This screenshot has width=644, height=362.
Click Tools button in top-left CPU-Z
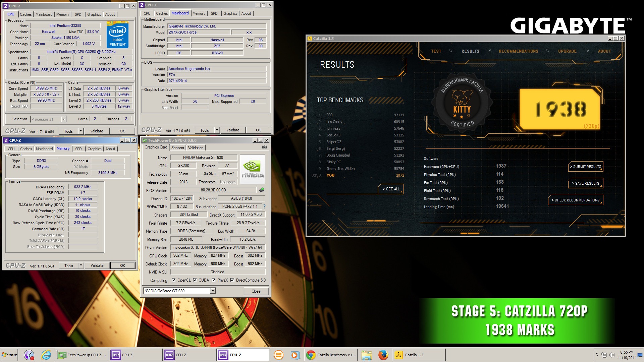coord(68,131)
